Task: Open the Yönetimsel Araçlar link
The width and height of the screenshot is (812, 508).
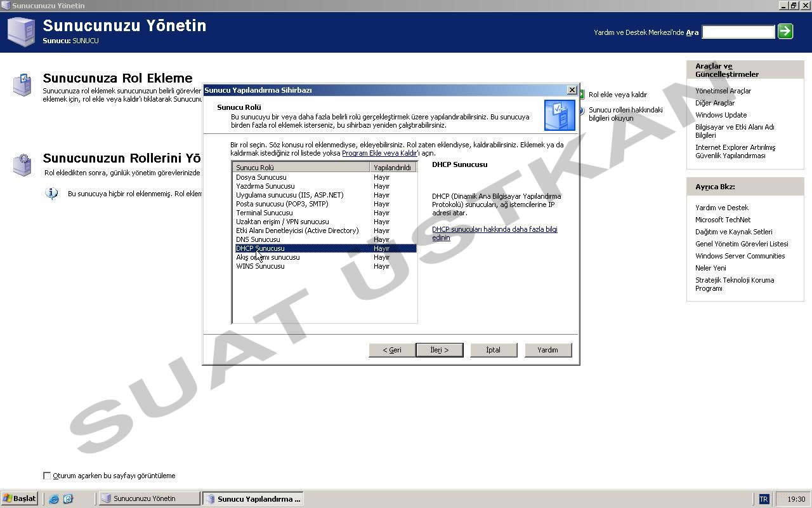Action: pos(723,91)
